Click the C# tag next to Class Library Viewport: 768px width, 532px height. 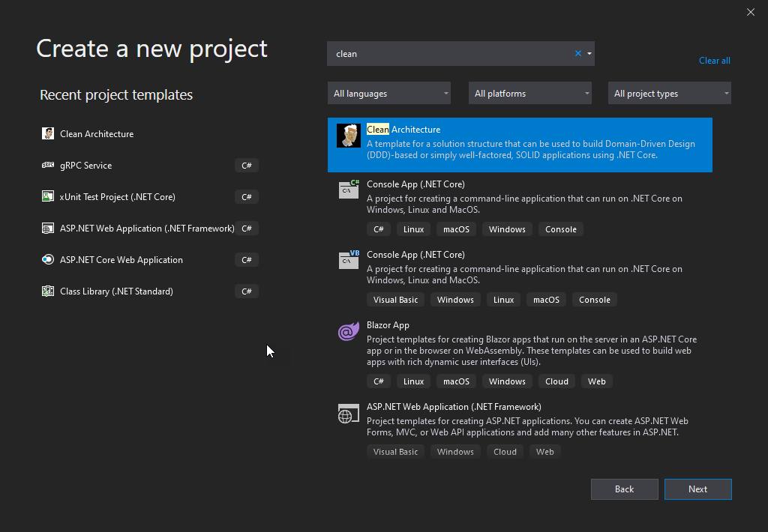(x=246, y=291)
